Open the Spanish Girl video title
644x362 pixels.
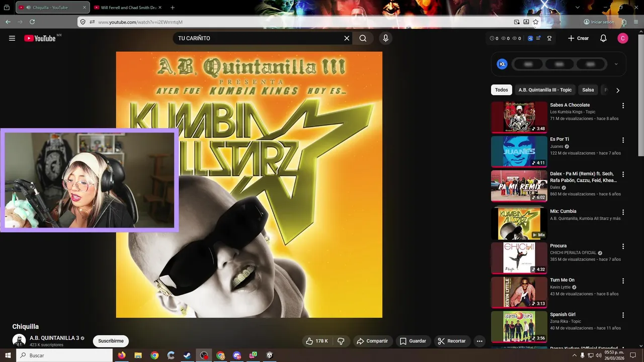tap(563, 314)
